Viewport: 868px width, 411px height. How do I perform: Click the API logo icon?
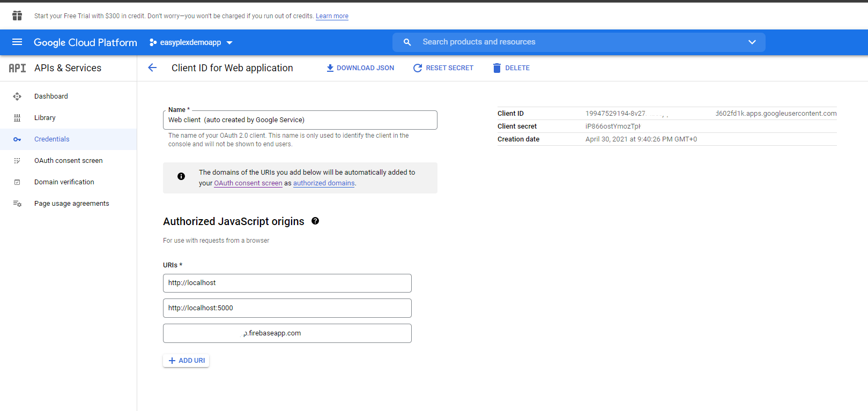click(x=17, y=68)
